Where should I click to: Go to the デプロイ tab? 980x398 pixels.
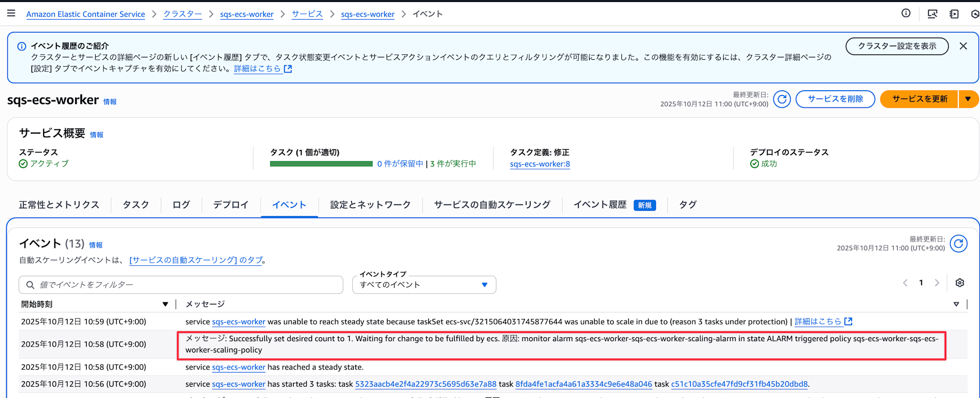point(231,205)
